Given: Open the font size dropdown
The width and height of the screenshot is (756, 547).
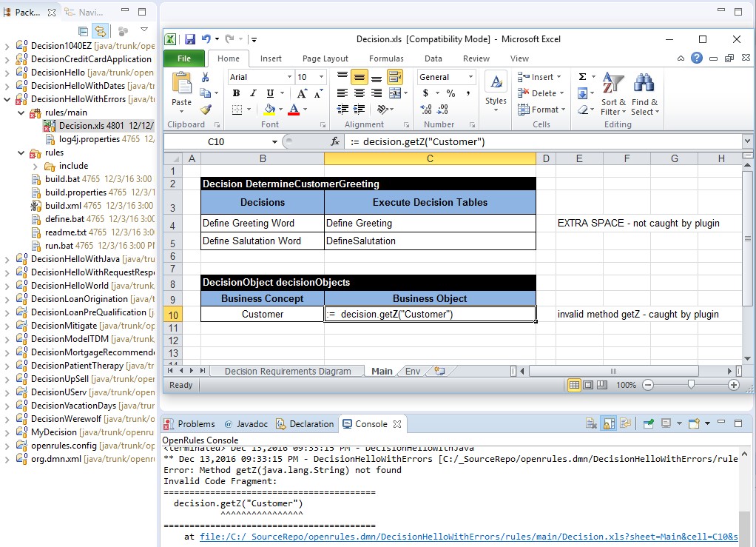Looking at the screenshot, I should click(x=321, y=77).
